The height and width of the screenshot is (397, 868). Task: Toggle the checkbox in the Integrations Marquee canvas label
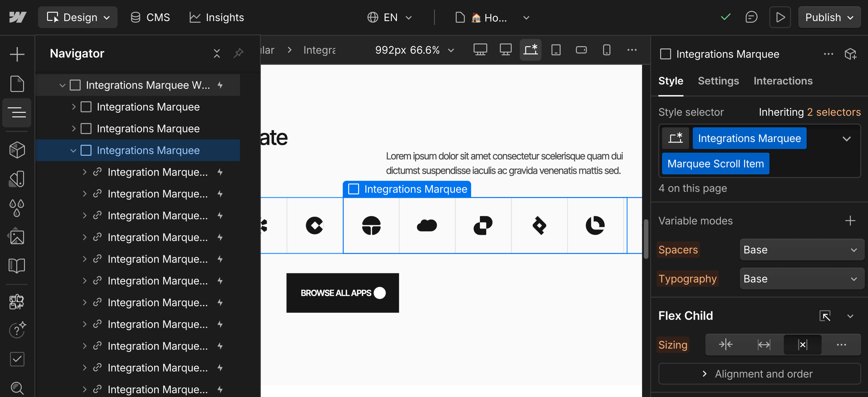pyautogui.click(x=353, y=189)
